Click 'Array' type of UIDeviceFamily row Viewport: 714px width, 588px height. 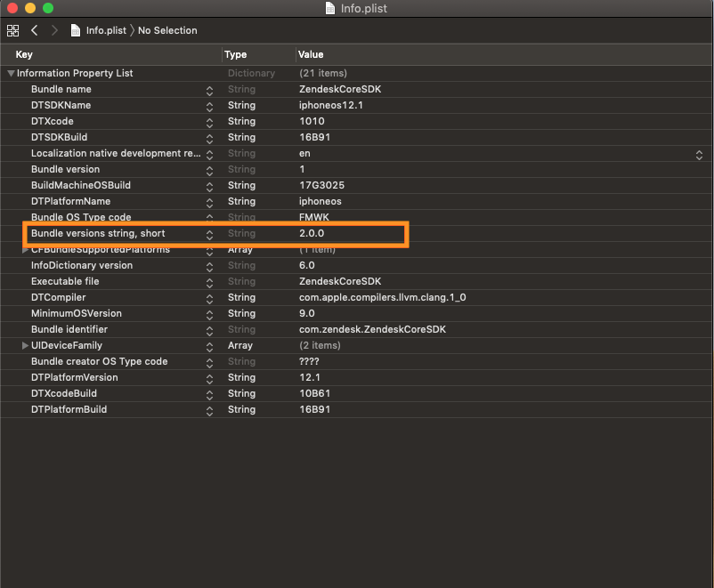(x=240, y=345)
